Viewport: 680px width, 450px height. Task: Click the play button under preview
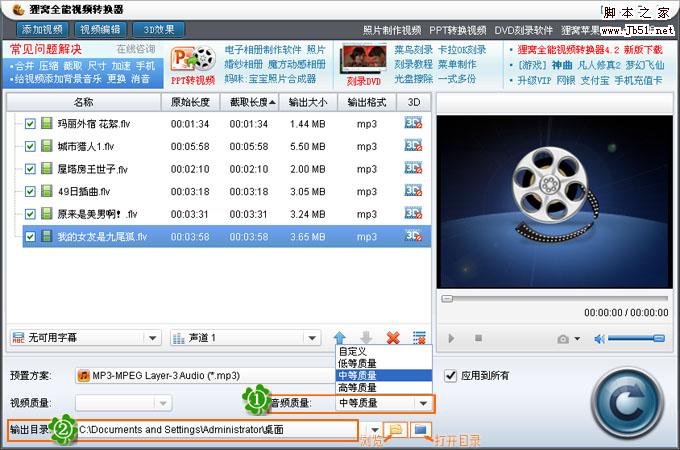[x=451, y=338]
